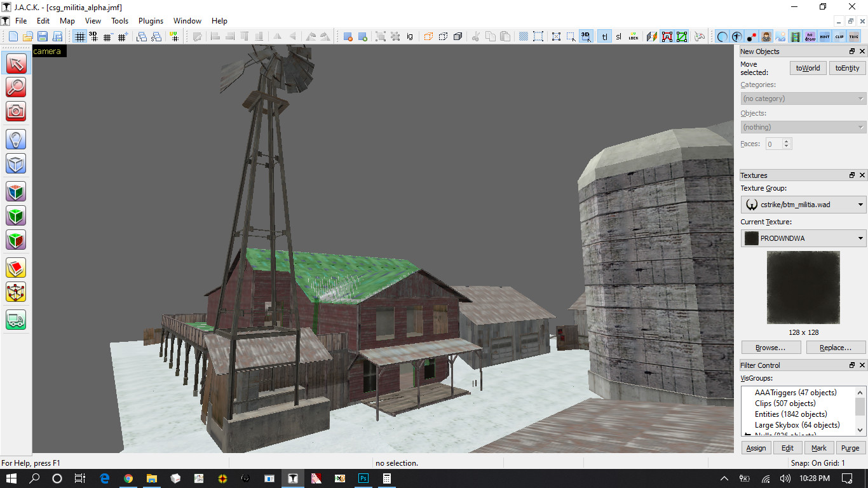Click the Replace... texture button
Image resolution: width=868 pixels, height=488 pixels.
[836, 348]
